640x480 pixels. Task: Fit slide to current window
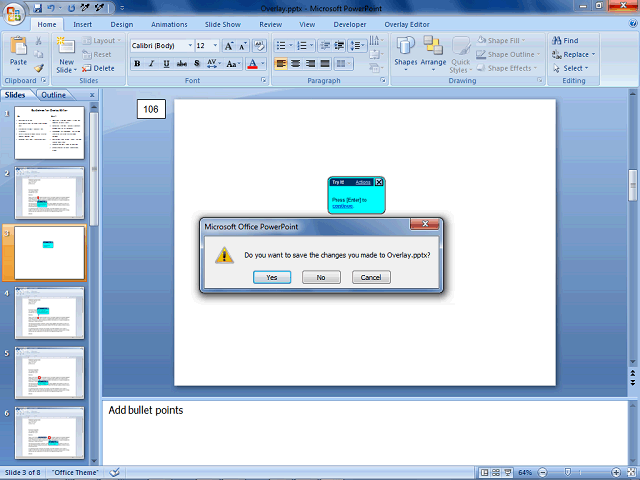coord(631,472)
